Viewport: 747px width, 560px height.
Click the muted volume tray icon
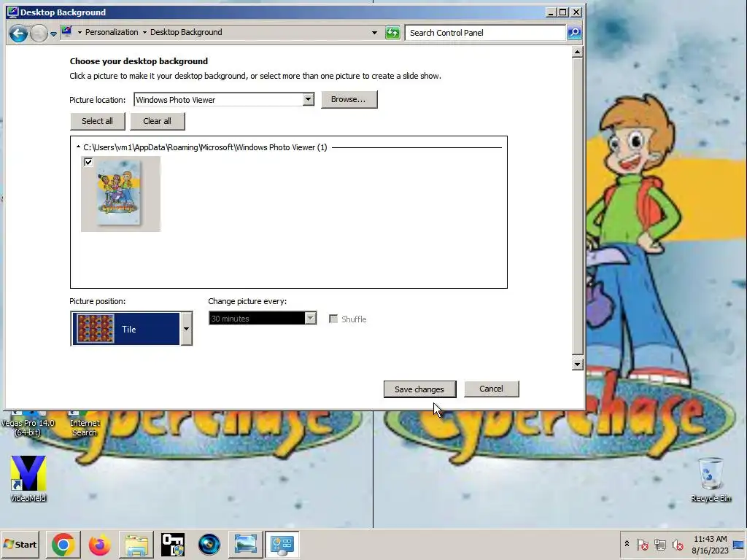(677, 544)
